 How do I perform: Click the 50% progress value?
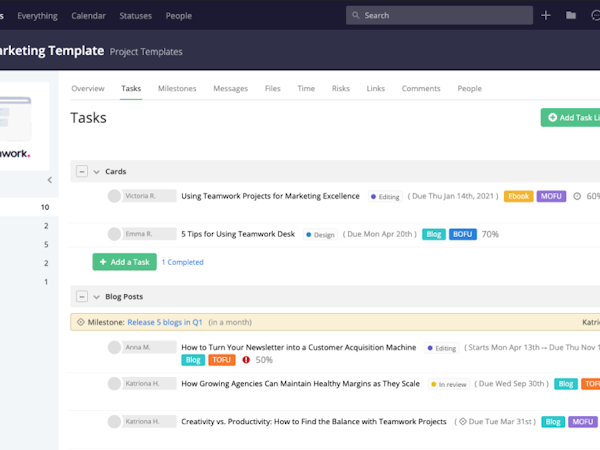point(264,360)
